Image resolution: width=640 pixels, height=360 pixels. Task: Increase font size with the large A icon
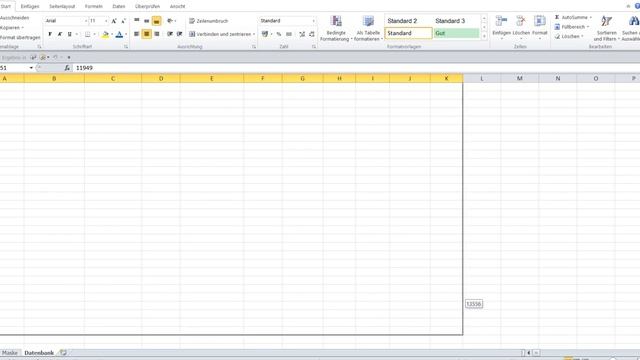point(114,21)
